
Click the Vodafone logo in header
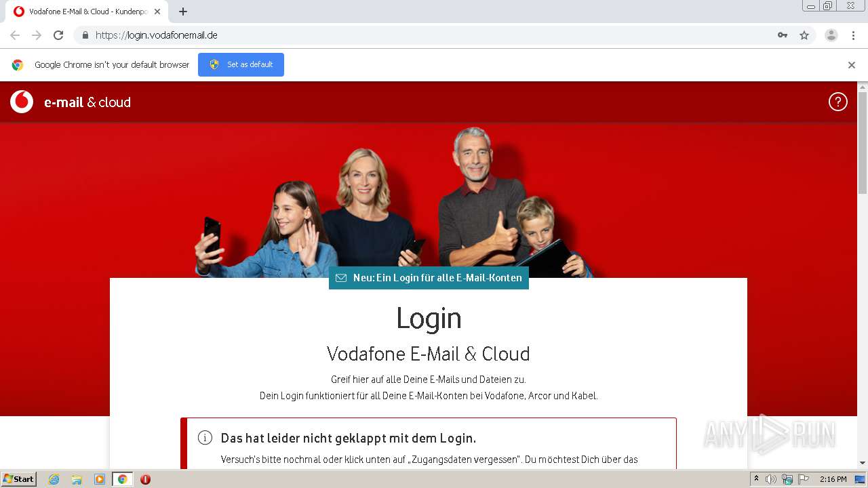22,102
